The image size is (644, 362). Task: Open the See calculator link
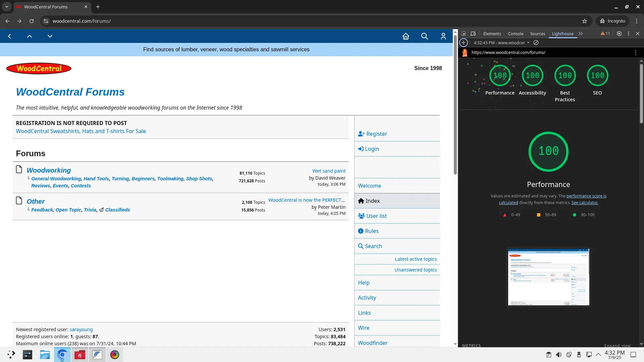pyautogui.click(x=585, y=203)
